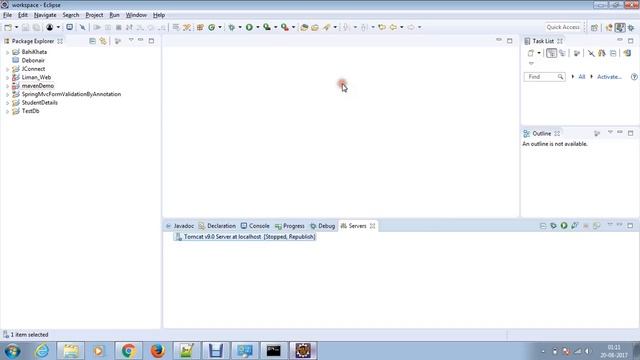
Task: Click the Debug server icon in Servers view
Action: [x=553, y=226]
